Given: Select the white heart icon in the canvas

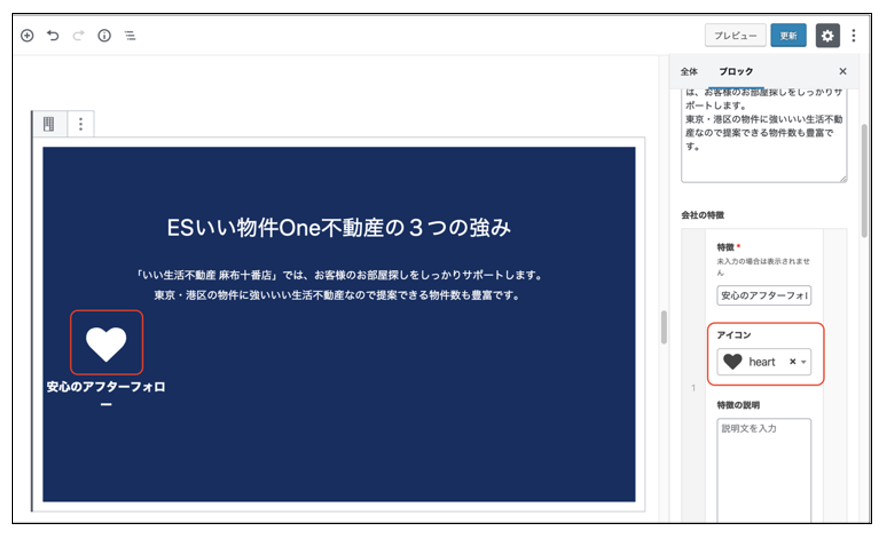Looking at the screenshot, I should pyautogui.click(x=106, y=342).
